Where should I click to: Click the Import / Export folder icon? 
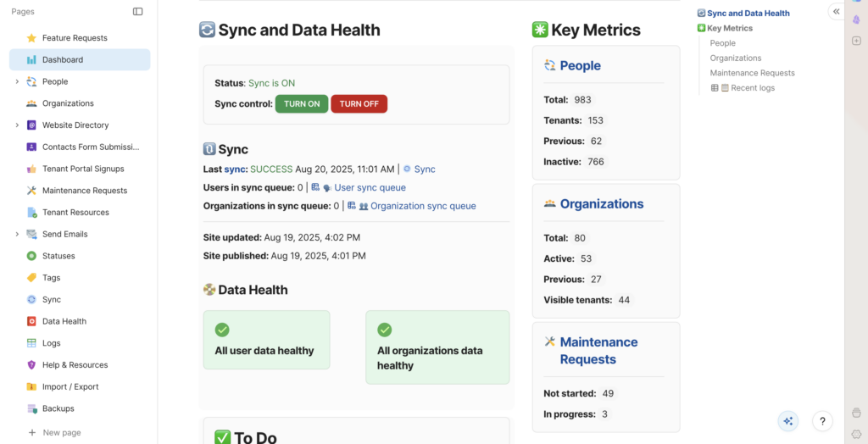click(31, 387)
